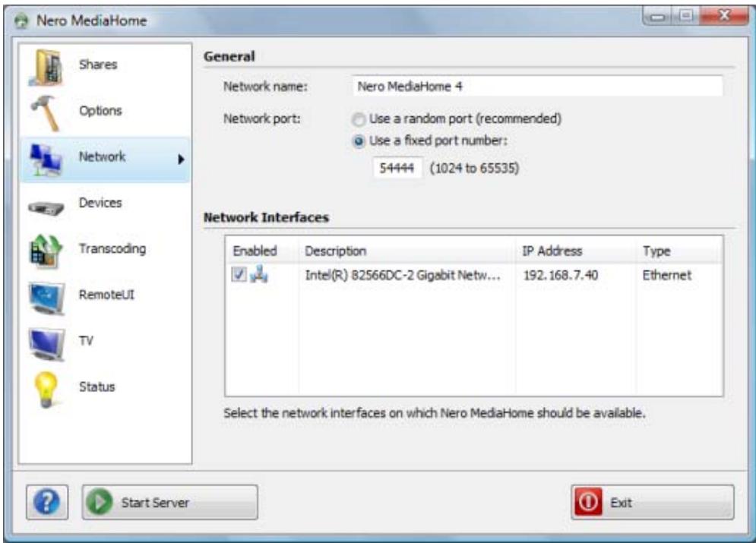The height and width of the screenshot is (543, 756).
Task: Select Use a fixed port number option
Action: point(358,141)
